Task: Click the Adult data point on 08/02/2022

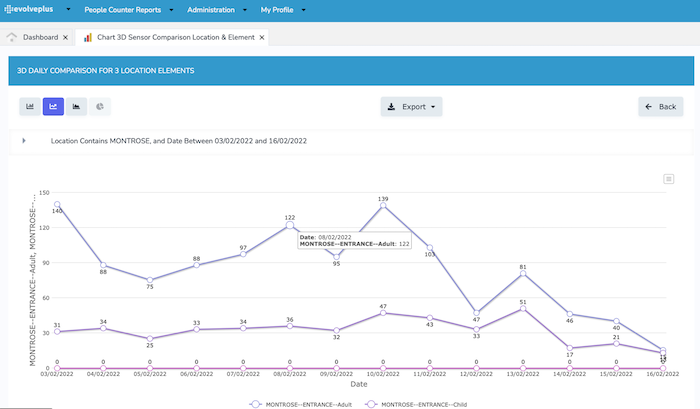Action: coord(290,225)
